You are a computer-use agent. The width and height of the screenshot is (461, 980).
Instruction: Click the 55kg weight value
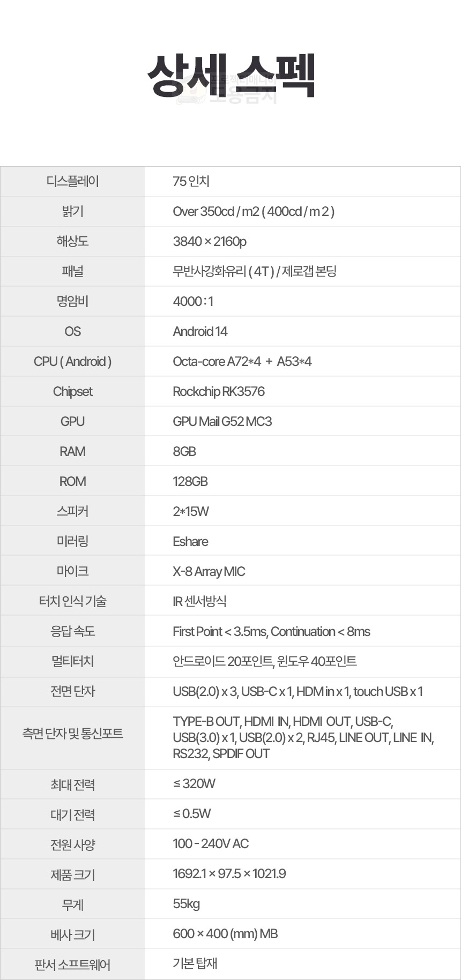186,904
